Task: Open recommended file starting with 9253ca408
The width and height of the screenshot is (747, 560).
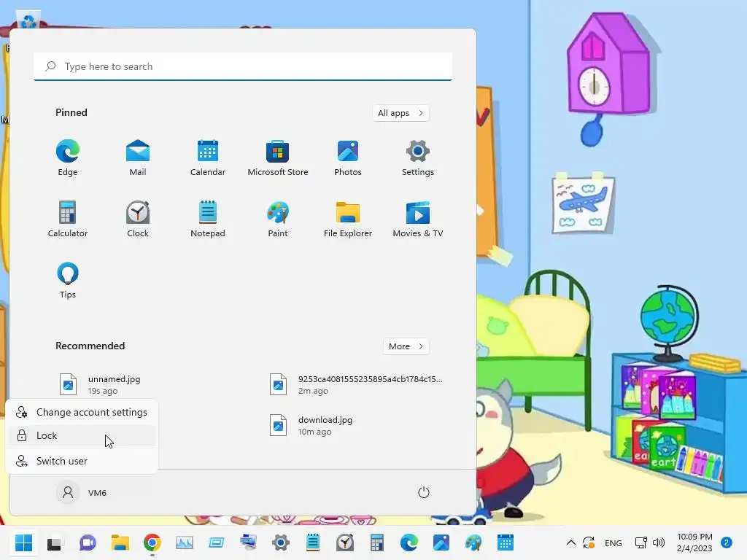Action: 356,385
